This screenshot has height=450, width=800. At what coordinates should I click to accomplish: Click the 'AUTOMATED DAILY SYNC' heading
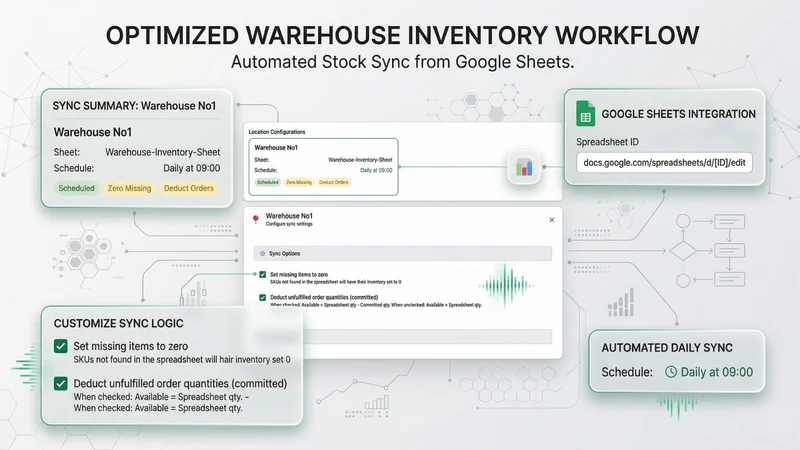click(x=667, y=348)
